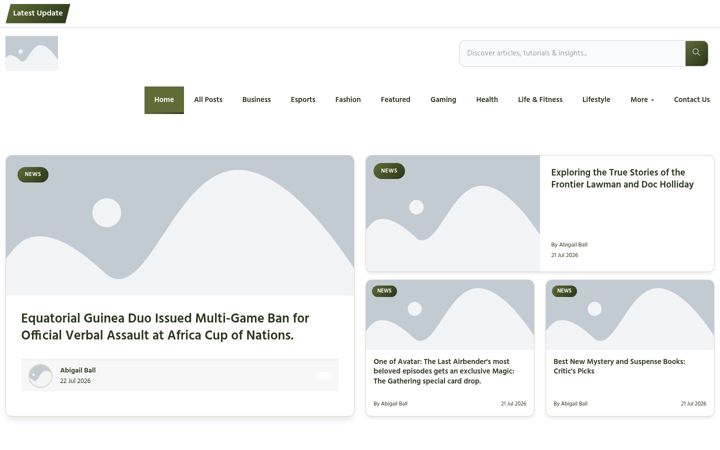Viewport: 720px width, 450px height.
Task: Open the Avatar Last Airbender article thumbnail
Action: point(450,315)
